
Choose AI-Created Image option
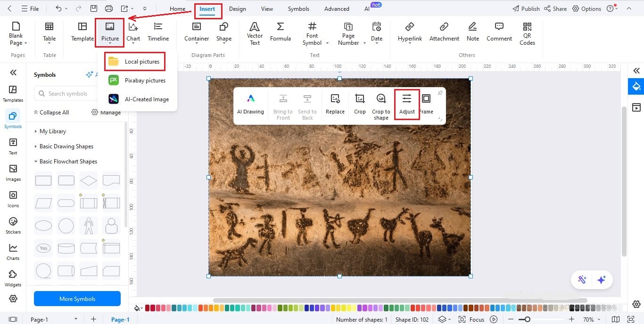click(x=138, y=99)
